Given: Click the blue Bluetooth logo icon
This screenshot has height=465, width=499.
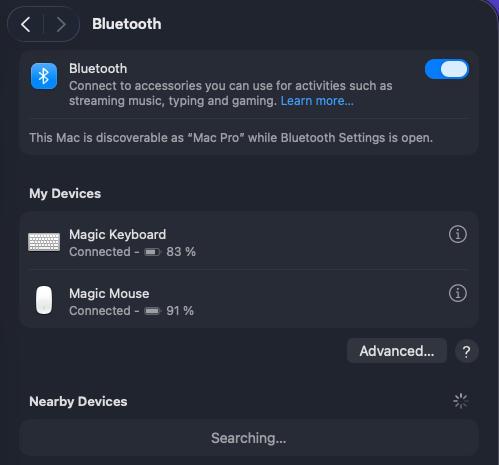Looking at the screenshot, I should click(44, 76).
